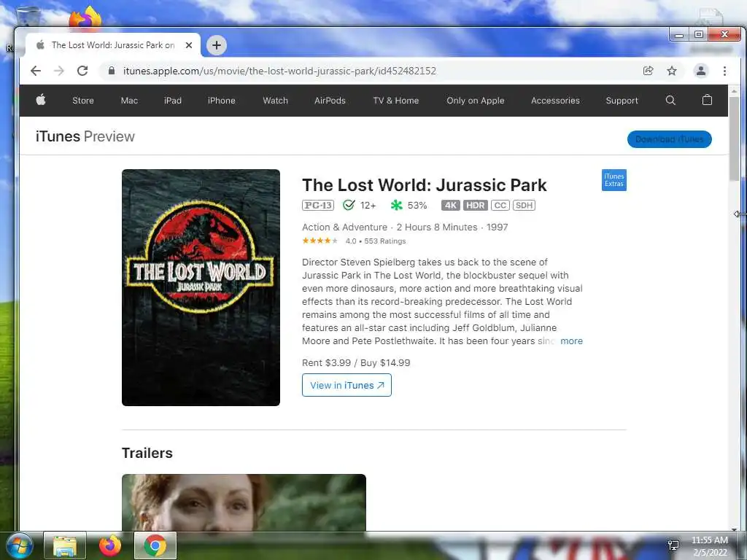Select The Lost World: Jurassic Park tab

click(x=113, y=45)
